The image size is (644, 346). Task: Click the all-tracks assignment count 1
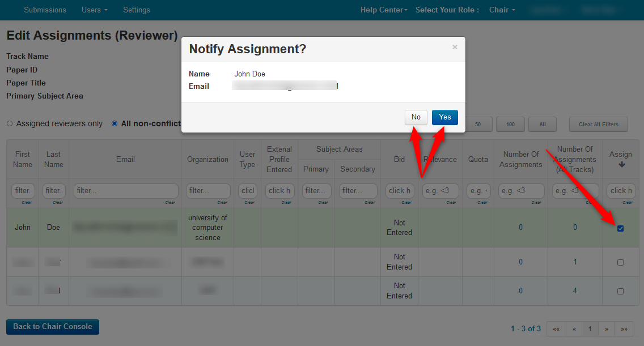pos(575,262)
